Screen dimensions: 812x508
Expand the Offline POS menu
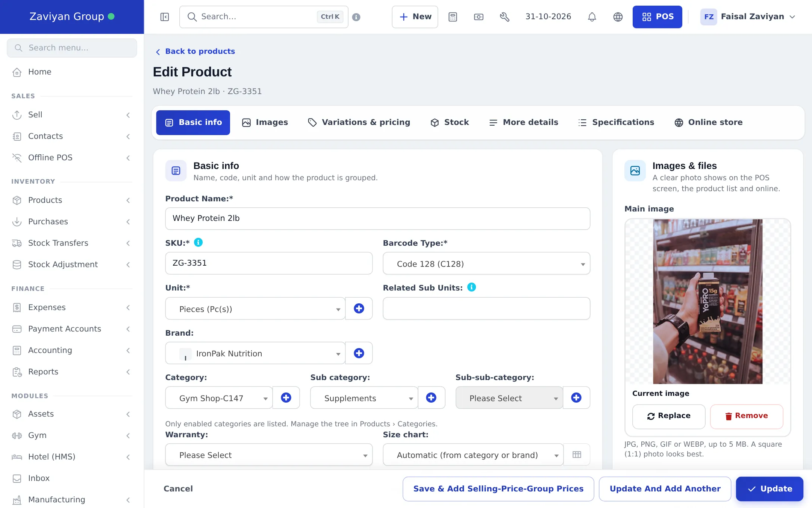[x=72, y=158]
